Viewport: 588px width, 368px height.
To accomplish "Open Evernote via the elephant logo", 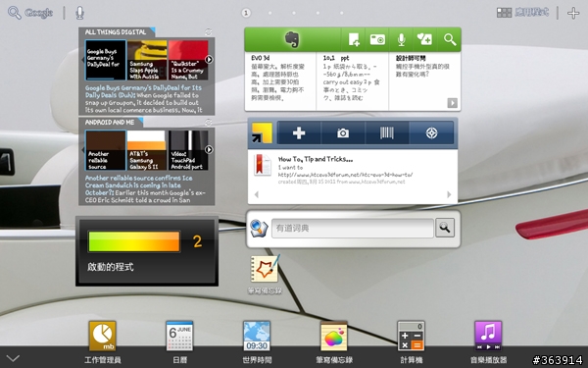I will pyautogui.click(x=292, y=39).
